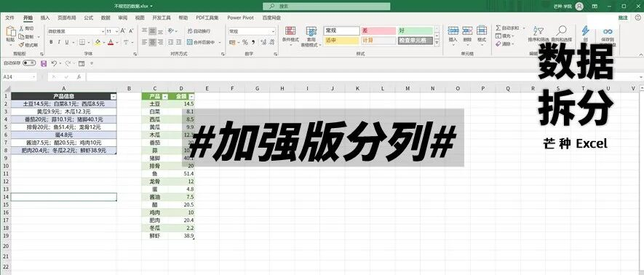Image resolution: width=644 pixels, height=275 pixels.
Task: Align cell text to the left
Action: tap(144, 42)
